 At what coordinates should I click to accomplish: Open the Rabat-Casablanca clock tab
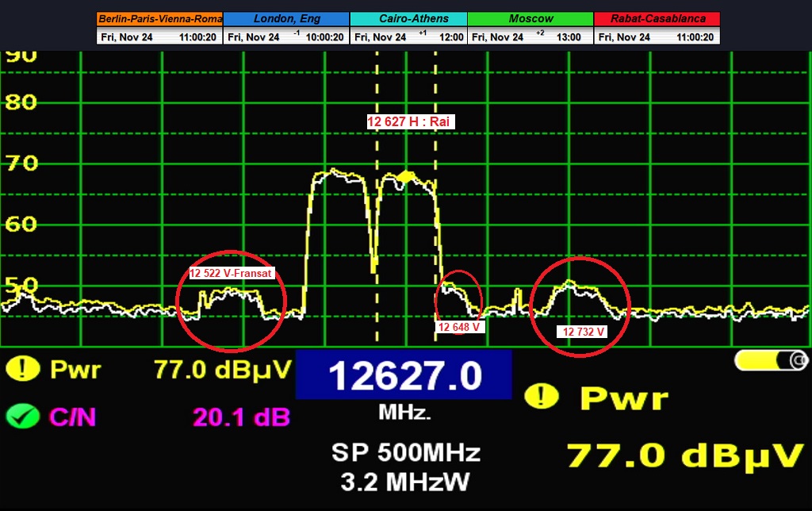point(657,18)
